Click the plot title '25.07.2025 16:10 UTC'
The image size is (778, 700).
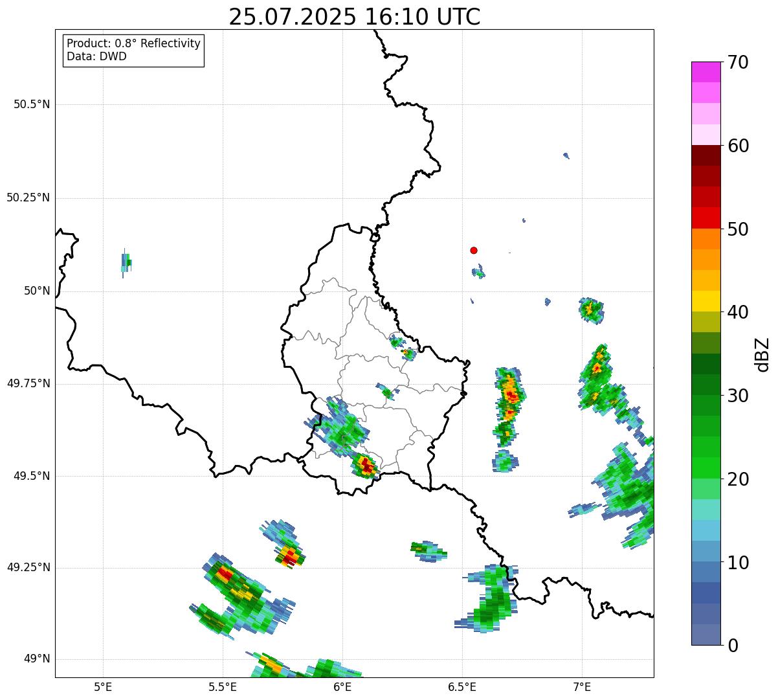coord(355,17)
